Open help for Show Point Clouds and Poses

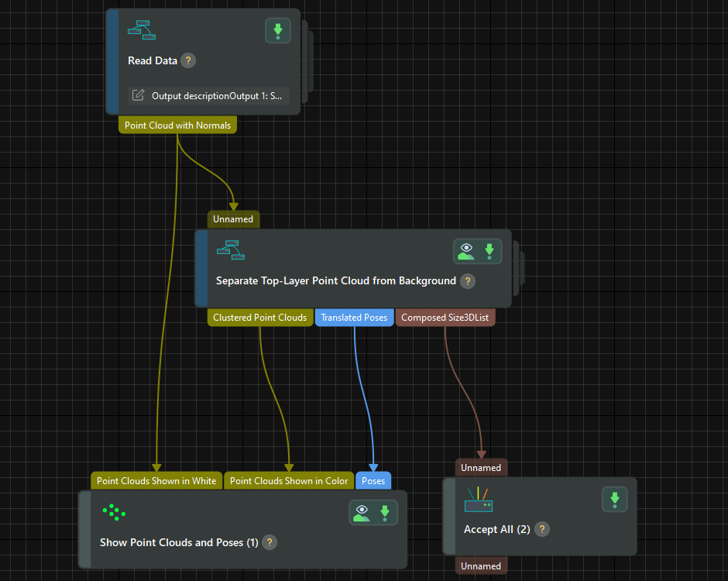pyautogui.click(x=269, y=542)
